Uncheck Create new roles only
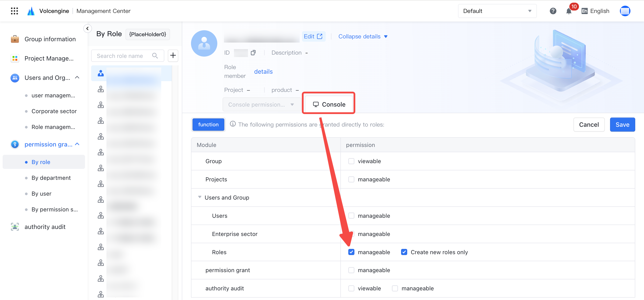 (x=404, y=252)
